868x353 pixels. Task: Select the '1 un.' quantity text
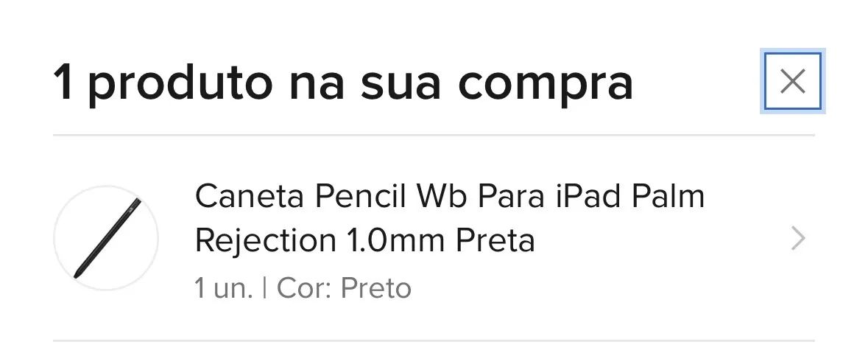223,287
